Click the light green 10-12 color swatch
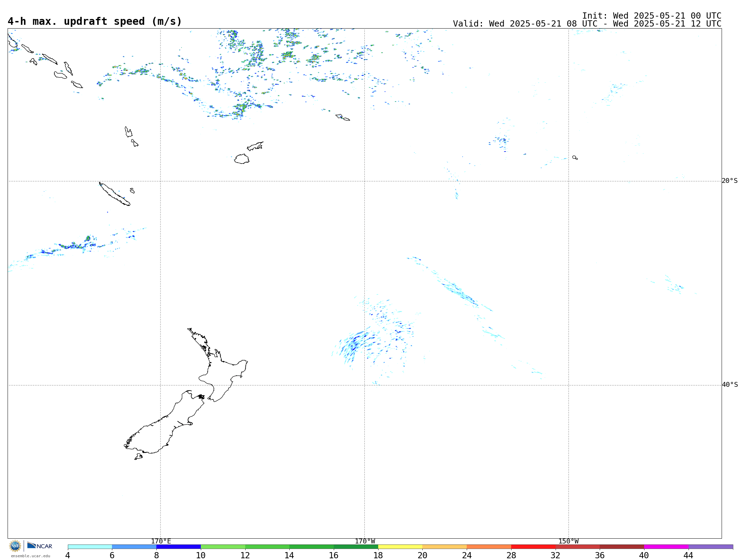 click(223, 547)
